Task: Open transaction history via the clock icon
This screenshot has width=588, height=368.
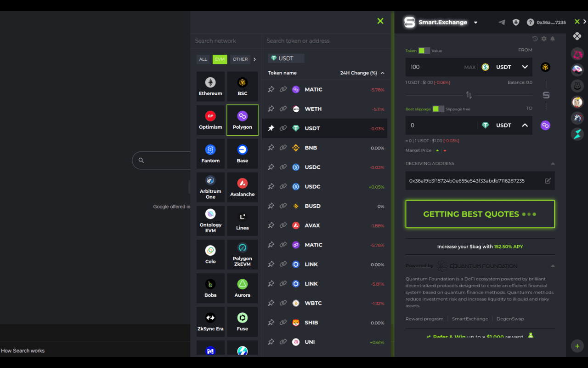Action: click(535, 39)
